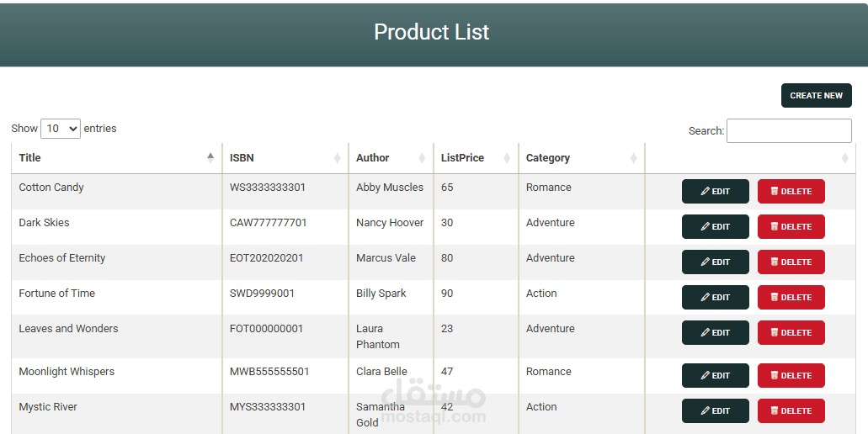Click the sort arrows on ListPrice column
The height and width of the screenshot is (434, 868).
click(507, 158)
